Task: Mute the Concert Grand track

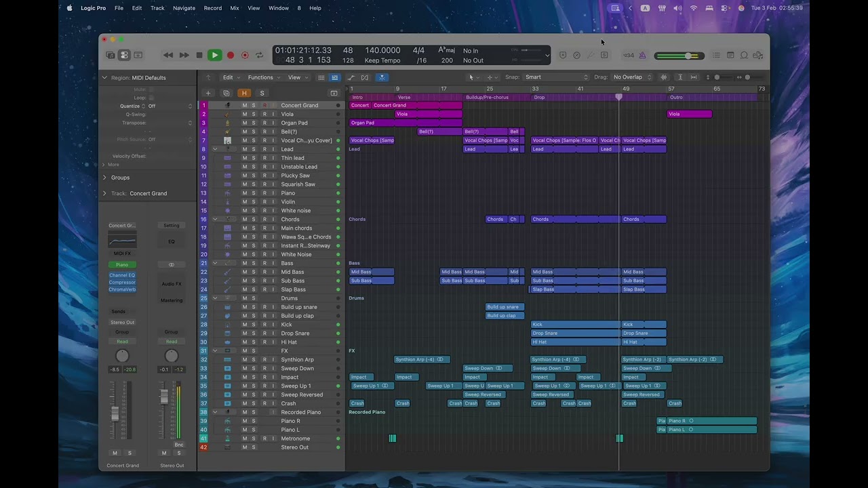Action: coord(245,106)
